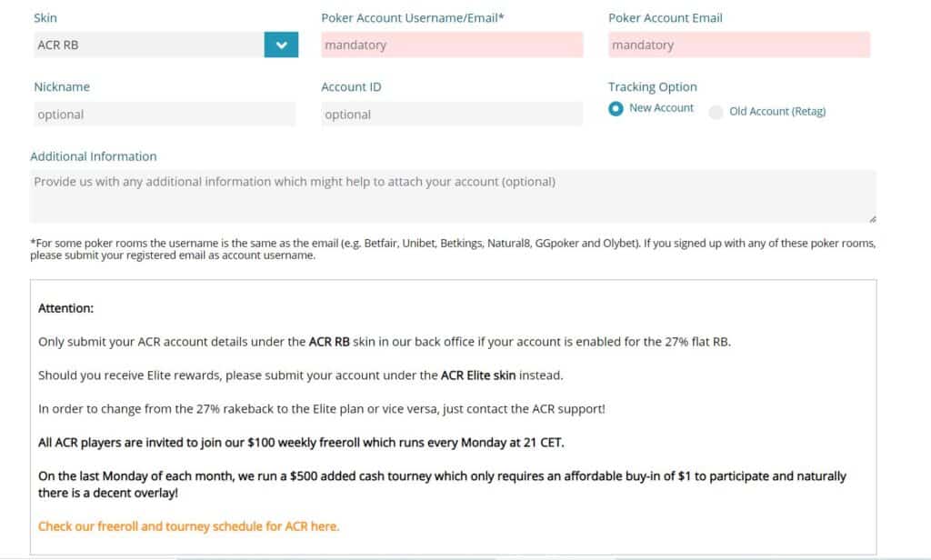Click the bold Attention: heading

pos(65,308)
